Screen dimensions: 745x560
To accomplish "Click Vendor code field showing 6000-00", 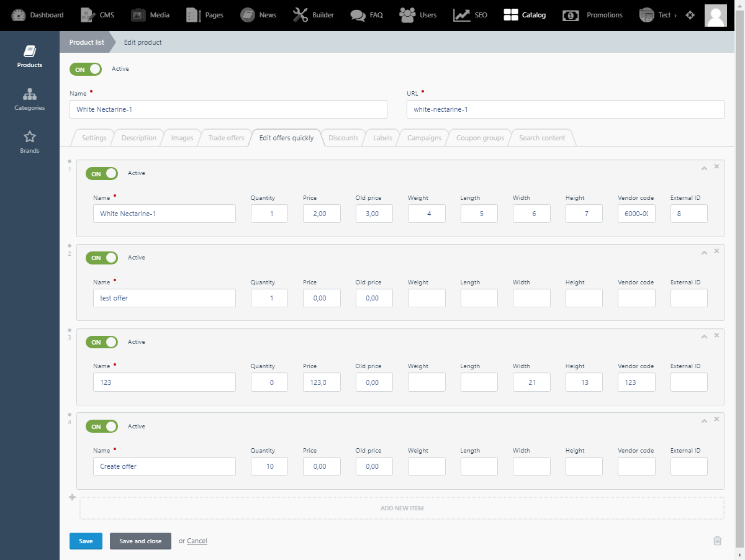I will point(636,214).
